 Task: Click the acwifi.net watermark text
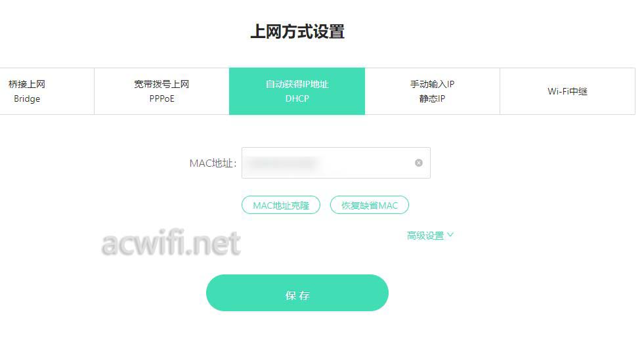(x=171, y=244)
